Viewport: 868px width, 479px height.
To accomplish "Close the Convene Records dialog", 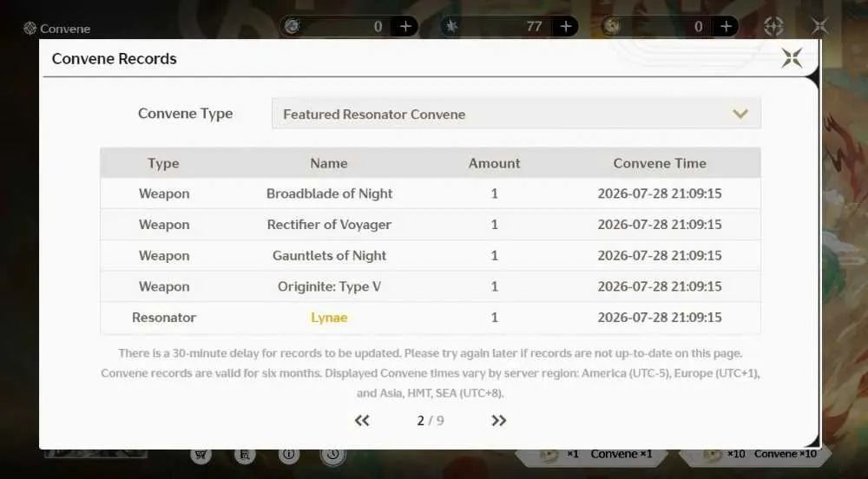I will click(x=792, y=57).
